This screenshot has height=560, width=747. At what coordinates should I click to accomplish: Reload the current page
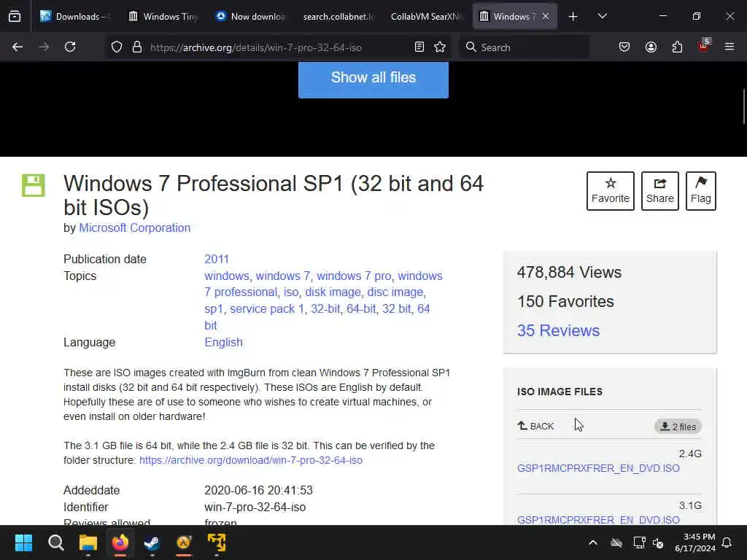point(70,47)
